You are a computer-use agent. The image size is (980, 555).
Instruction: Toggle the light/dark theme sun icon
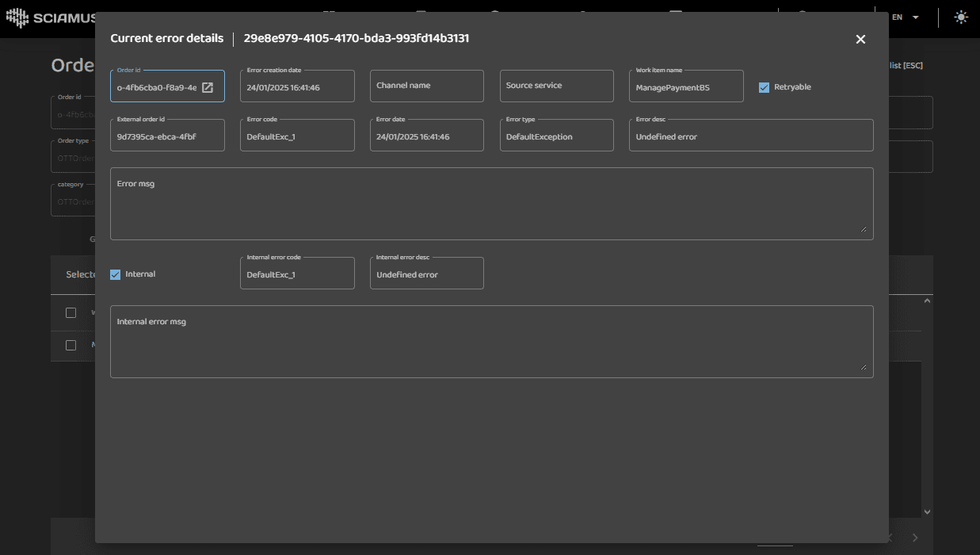[961, 17]
